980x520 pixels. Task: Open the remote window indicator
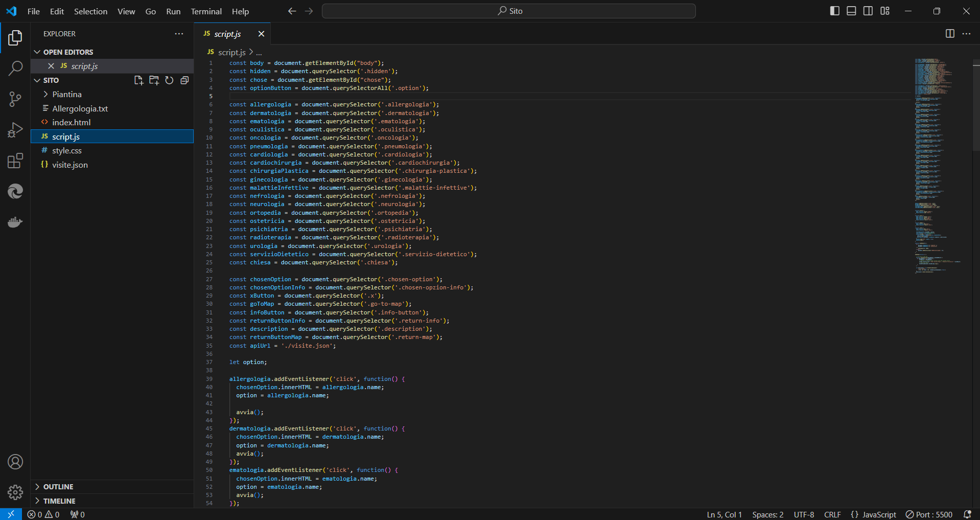point(11,514)
